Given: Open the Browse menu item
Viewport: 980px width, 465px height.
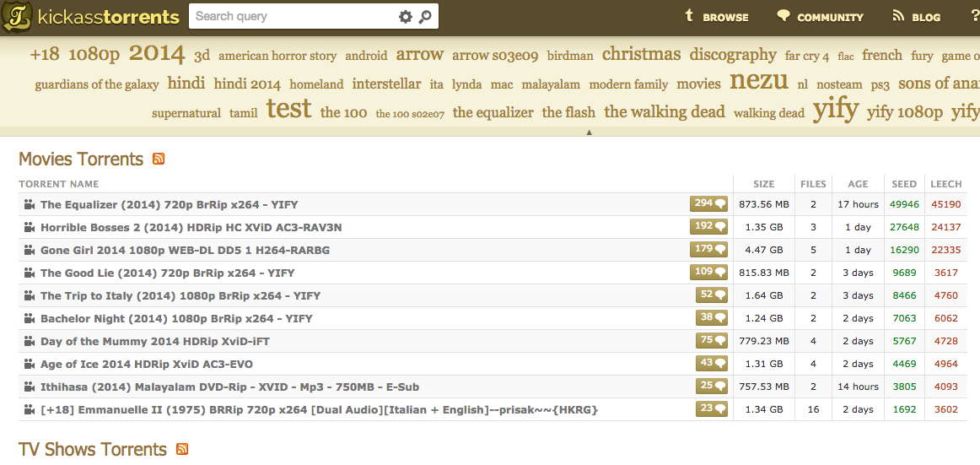Looking at the screenshot, I should (x=716, y=17).
